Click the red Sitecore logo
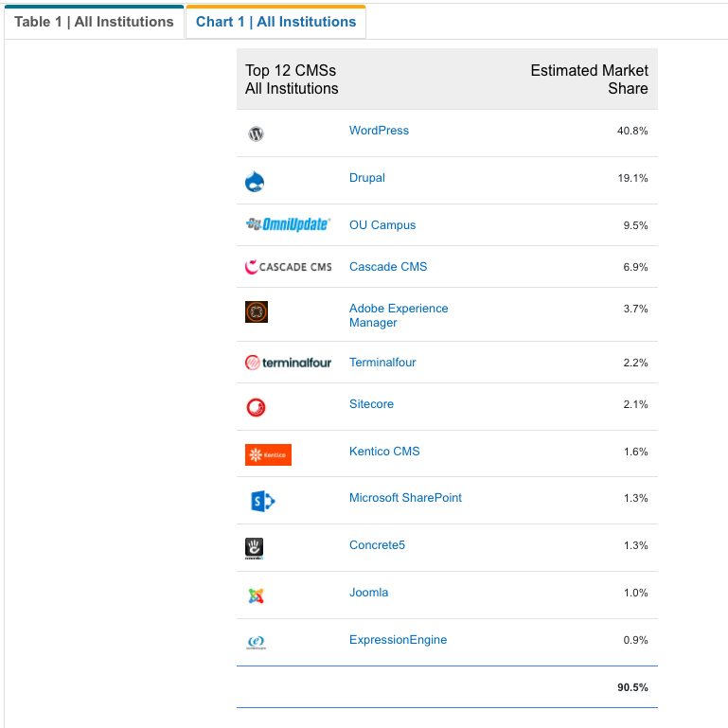The image size is (728, 728). coord(256,408)
